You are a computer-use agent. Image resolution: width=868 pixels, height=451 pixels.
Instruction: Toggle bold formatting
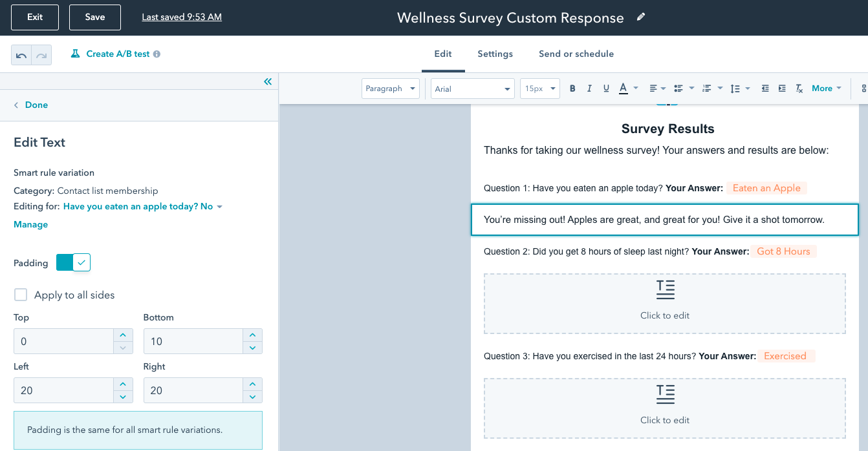[572, 89]
